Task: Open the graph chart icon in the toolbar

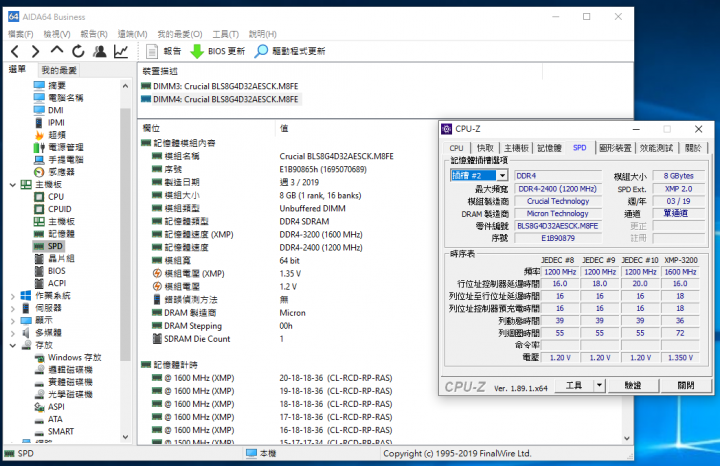Action: pos(121,51)
